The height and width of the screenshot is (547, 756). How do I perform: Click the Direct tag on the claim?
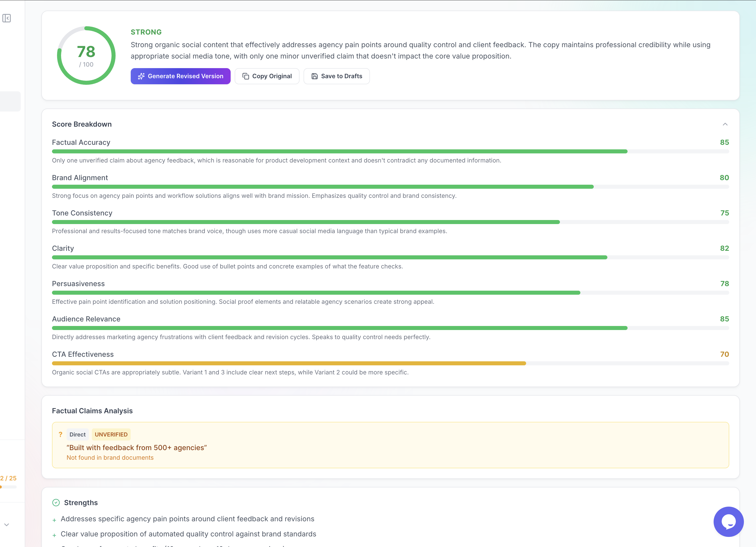pyautogui.click(x=77, y=434)
